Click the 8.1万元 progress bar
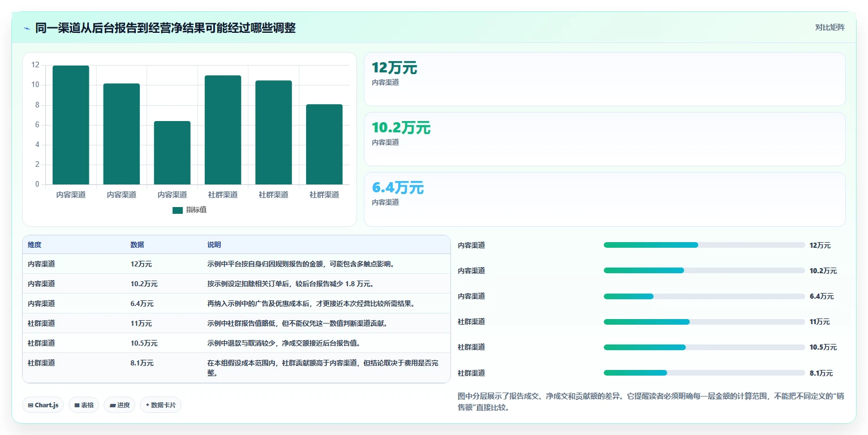Image resolution: width=868 pixels, height=435 pixels. coord(704,373)
